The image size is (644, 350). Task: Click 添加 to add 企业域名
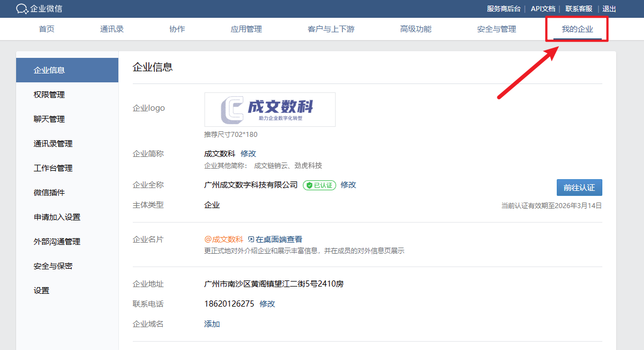212,324
